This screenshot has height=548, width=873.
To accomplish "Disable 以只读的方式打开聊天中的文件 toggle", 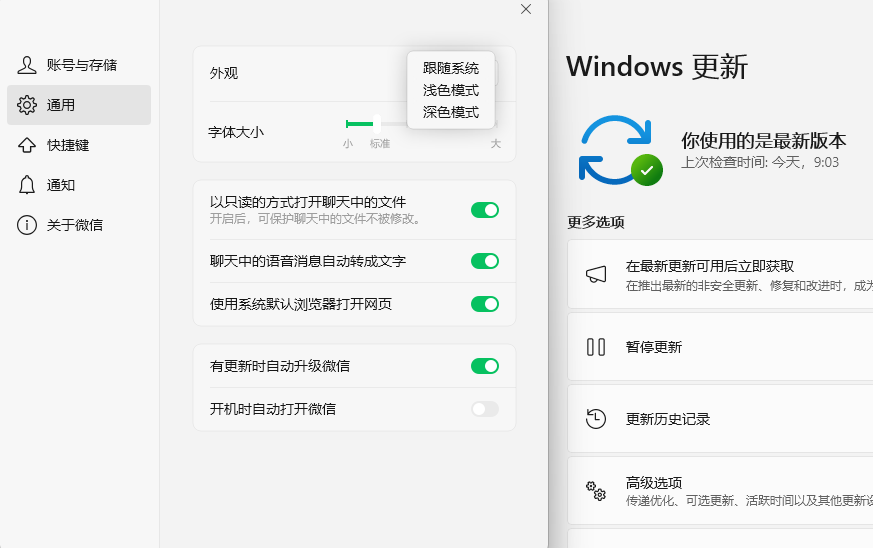I will (x=484, y=210).
